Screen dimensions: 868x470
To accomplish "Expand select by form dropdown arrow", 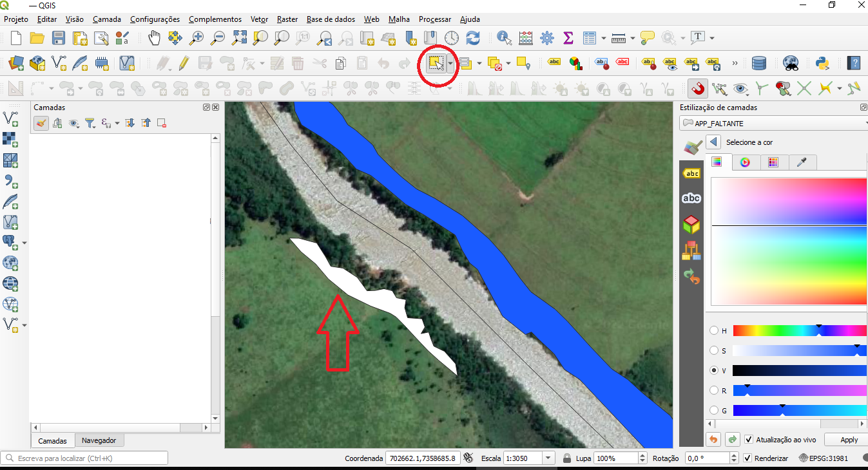I will (479, 63).
